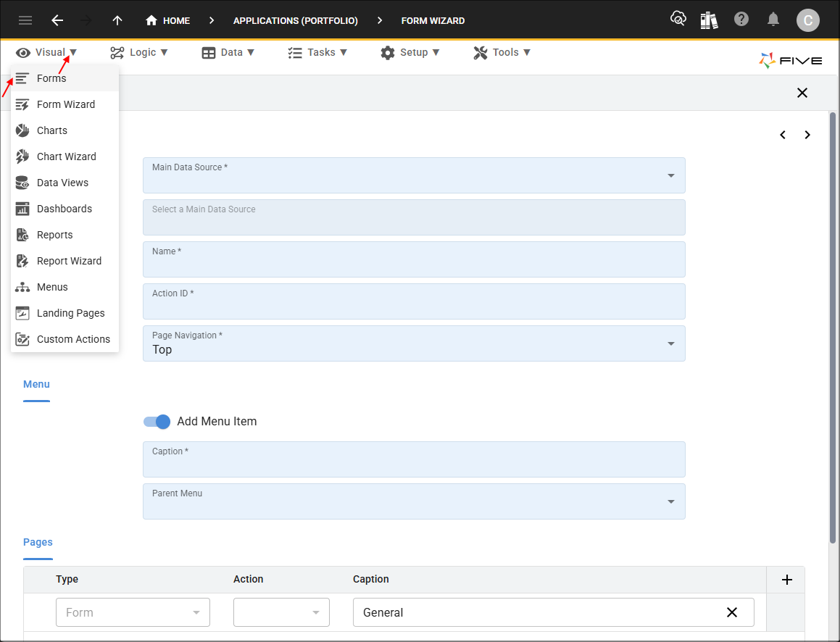This screenshot has height=642, width=840.
Task: Click the General caption field in the Pages table
Action: (x=554, y=612)
